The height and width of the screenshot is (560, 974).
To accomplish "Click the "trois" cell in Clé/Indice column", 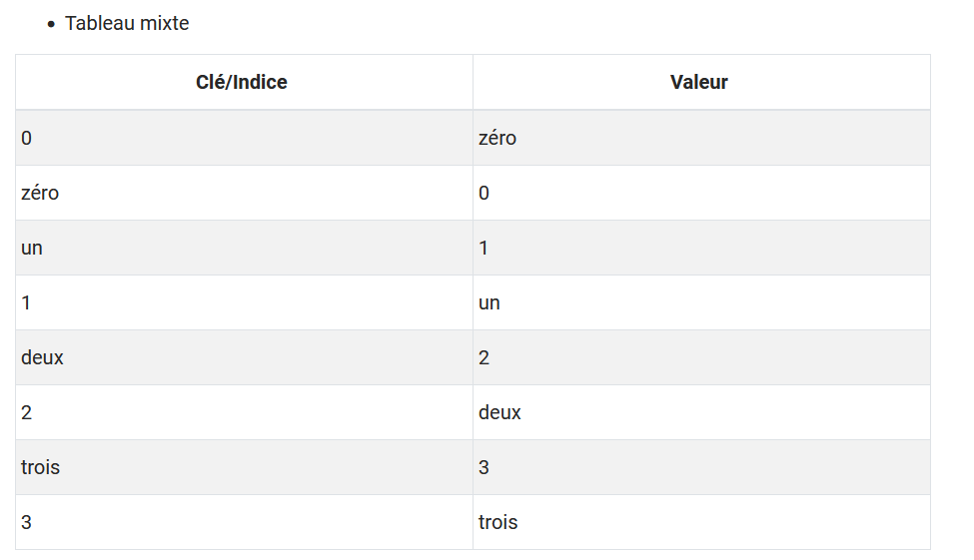I will (x=41, y=467).
